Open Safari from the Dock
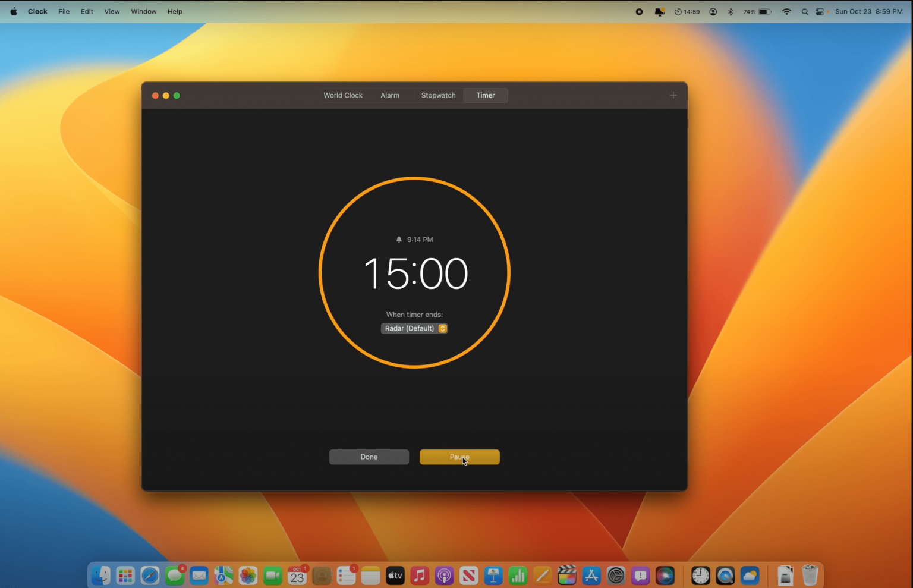The image size is (913, 588). pyautogui.click(x=150, y=575)
